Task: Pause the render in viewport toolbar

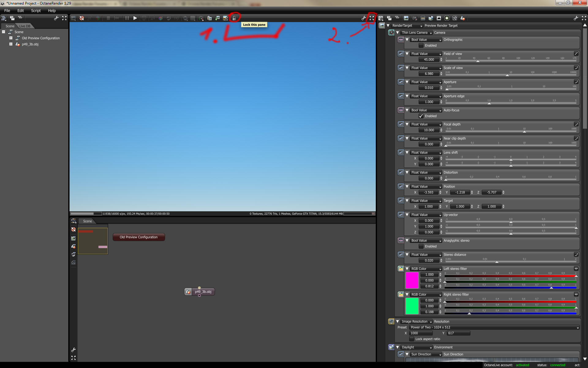Action: 127,18
